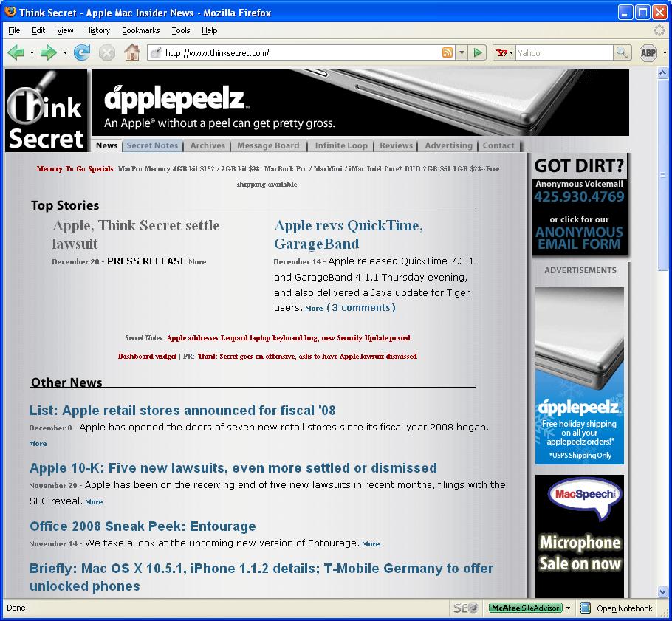The width and height of the screenshot is (672, 621).
Task: Click the scrollbar down arrow
Action: coord(662,592)
